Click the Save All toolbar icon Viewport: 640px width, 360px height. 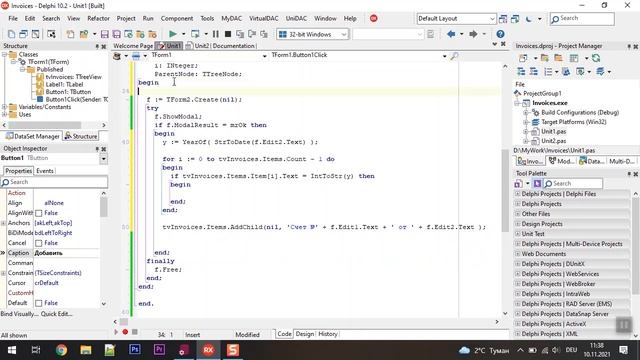116,34
